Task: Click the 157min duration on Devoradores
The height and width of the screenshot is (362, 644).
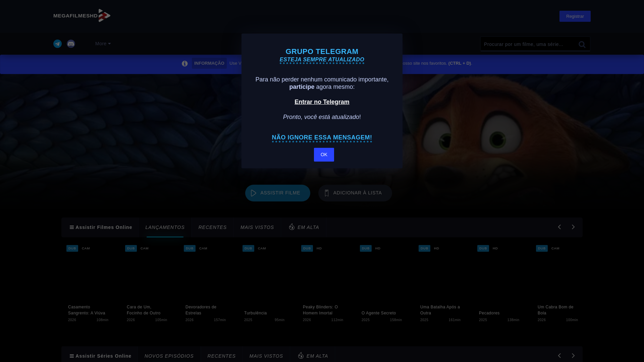Action: [220, 320]
